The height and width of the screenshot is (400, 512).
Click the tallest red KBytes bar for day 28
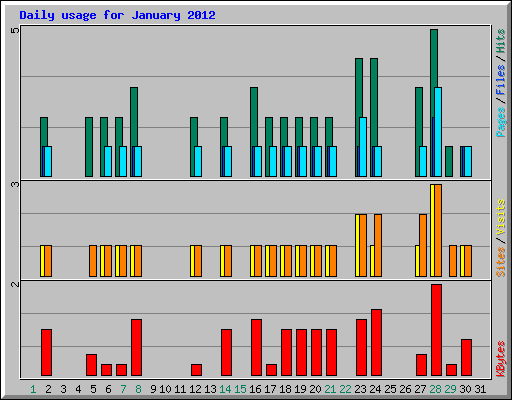436,330
